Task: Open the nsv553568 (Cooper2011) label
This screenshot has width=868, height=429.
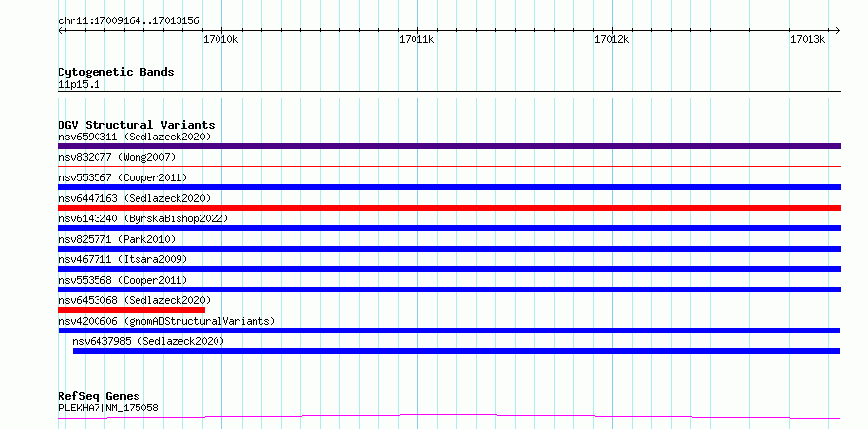Action: [123, 280]
